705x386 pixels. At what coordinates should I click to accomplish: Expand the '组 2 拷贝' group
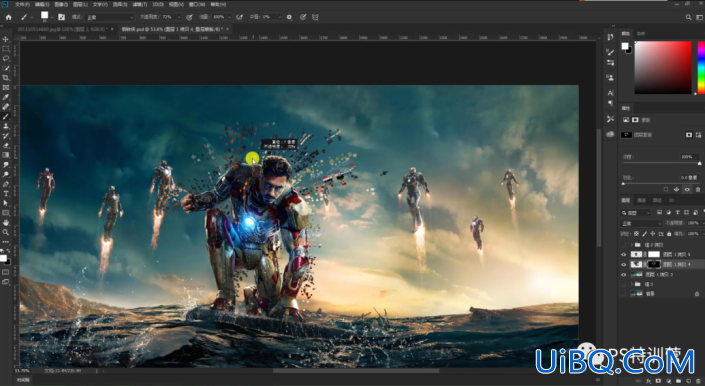tap(632, 245)
